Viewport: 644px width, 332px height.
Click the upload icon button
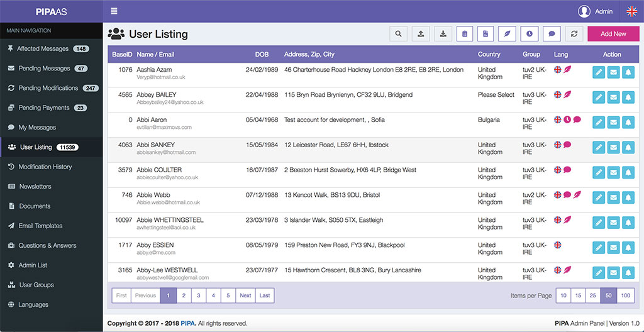pyautogui.click(x=421, y=34)
